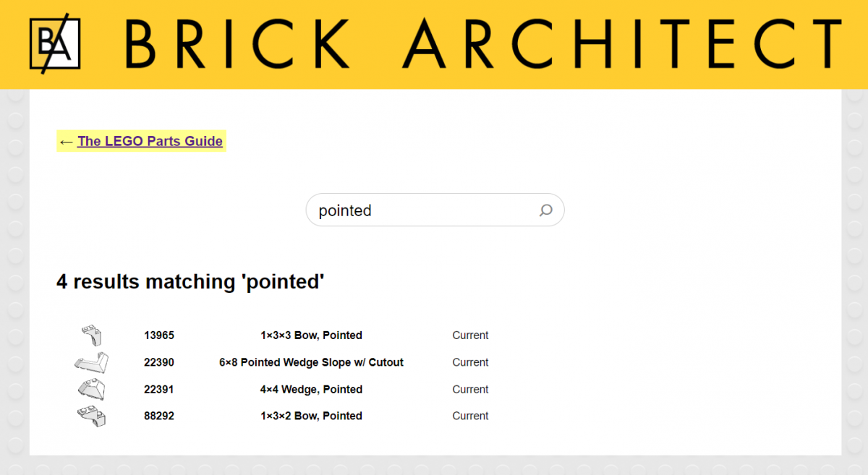Open part 88292 via its thumbnail
Image resolution: width=868 pixels, height=475 pixels.
93,416
